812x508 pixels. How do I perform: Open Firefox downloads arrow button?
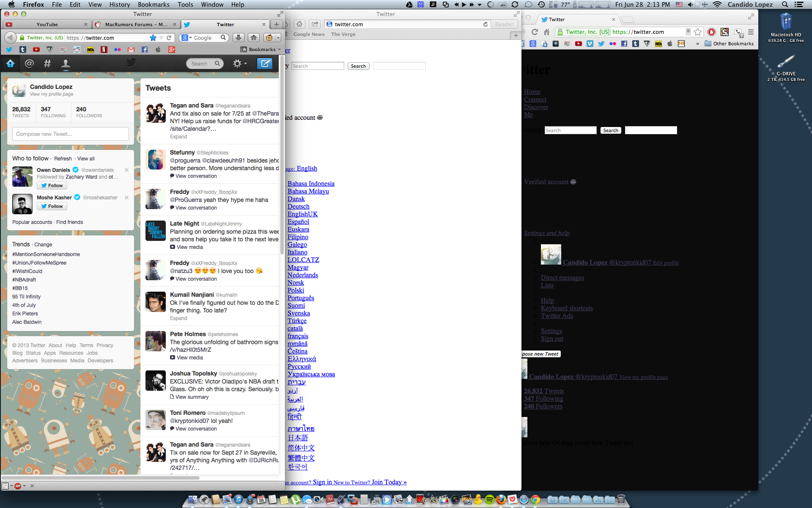[x=239, y=38]
